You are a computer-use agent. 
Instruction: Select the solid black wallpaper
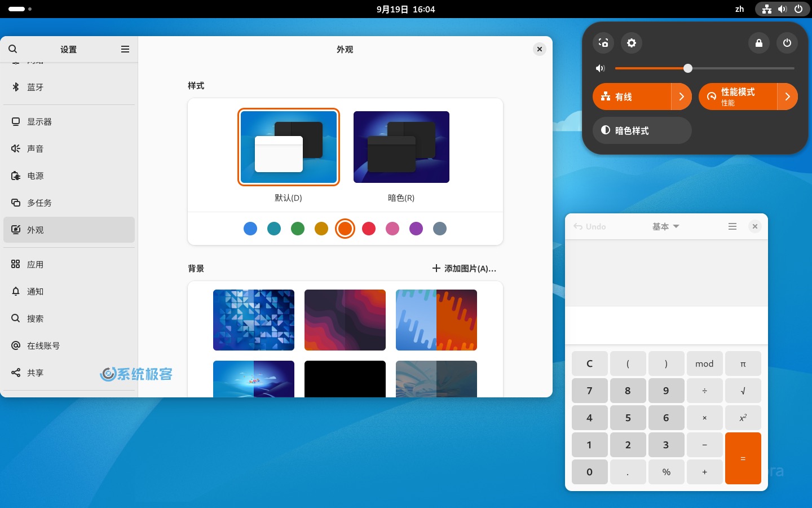click(345, 379)
